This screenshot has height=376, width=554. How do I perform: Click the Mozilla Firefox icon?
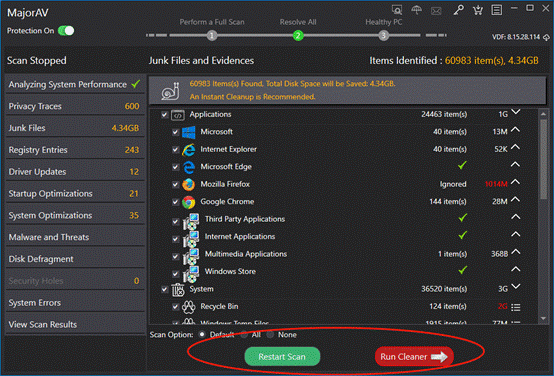189,184
